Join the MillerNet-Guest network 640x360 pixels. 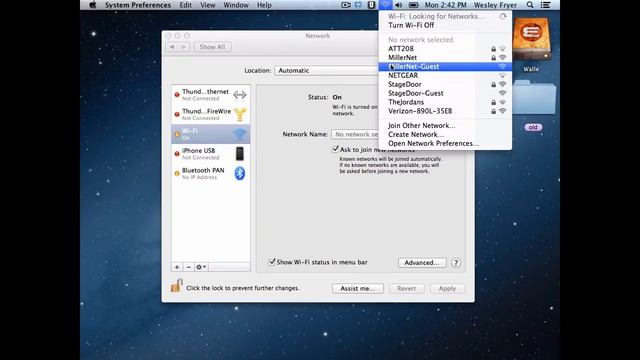(445, 67)
